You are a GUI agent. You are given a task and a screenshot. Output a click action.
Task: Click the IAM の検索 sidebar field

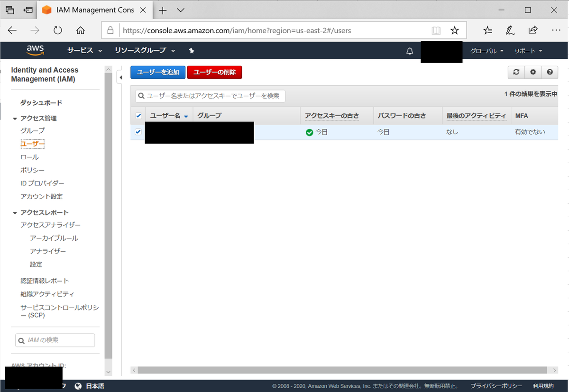tap(55, 340)
